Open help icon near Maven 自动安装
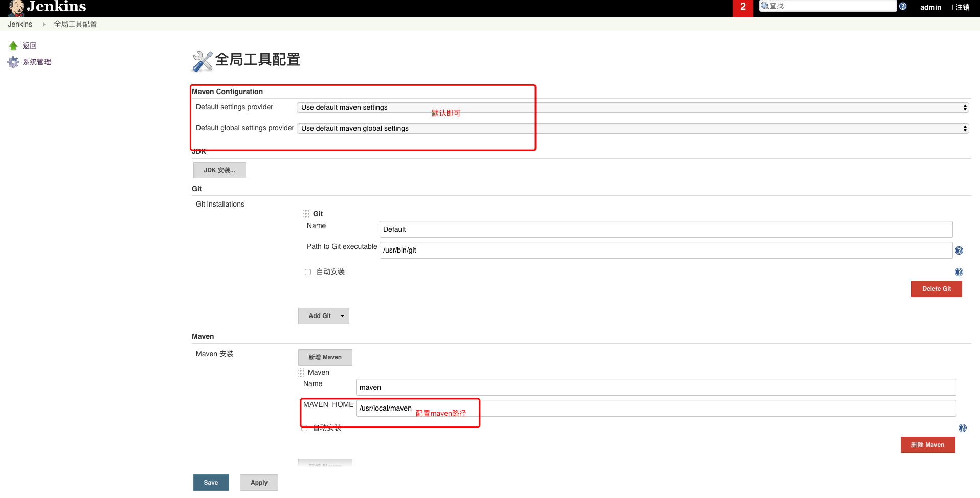 pyautogui.click(x=963, y=428)
